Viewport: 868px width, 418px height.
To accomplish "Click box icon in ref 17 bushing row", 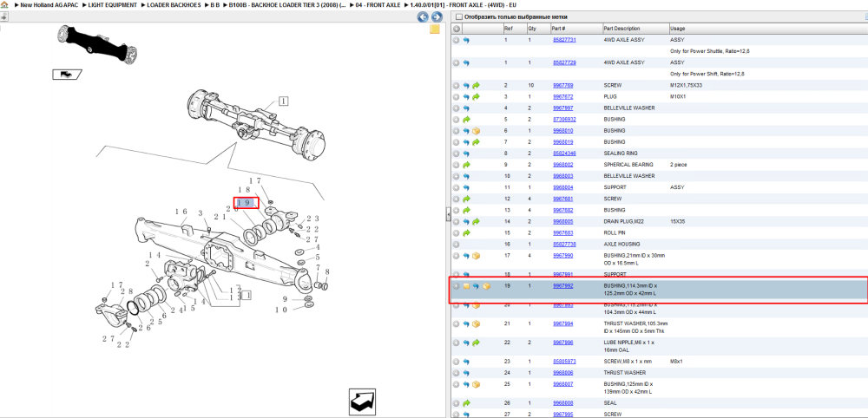I will tap(476, 256).
